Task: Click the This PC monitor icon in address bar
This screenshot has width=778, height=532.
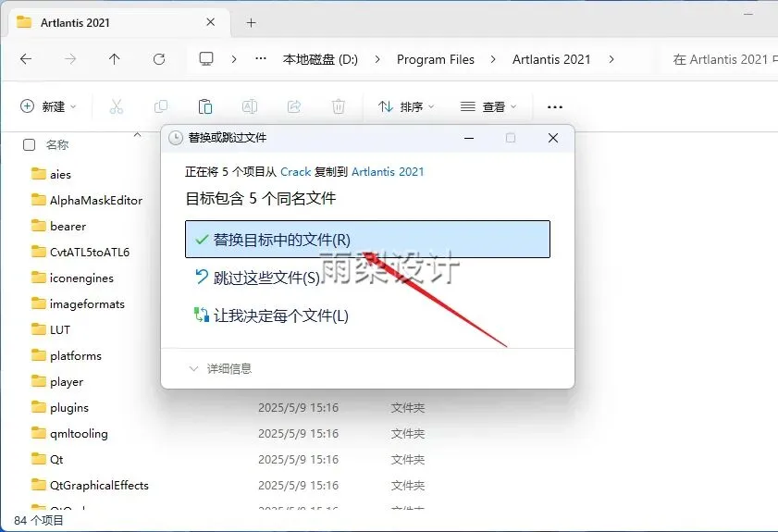Action: pyautogui.click(x=206, y=59)
